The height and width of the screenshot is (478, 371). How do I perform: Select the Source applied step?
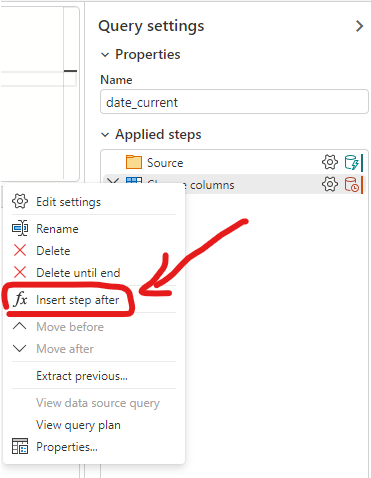[x=234, y=163]
